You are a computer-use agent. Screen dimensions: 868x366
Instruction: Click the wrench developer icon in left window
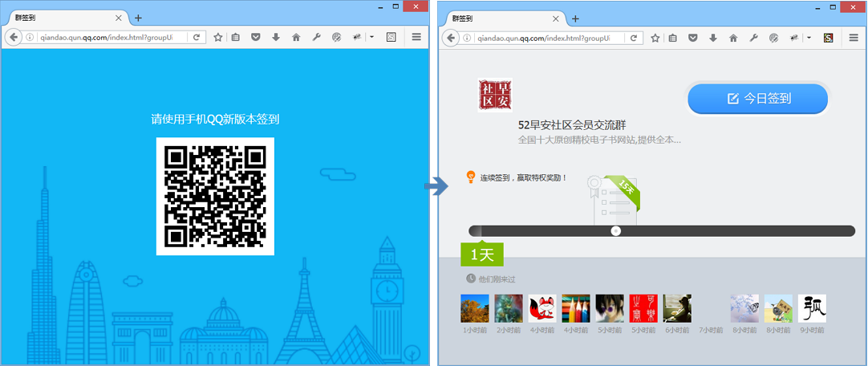pyautogui.click(x=316, y=37)
